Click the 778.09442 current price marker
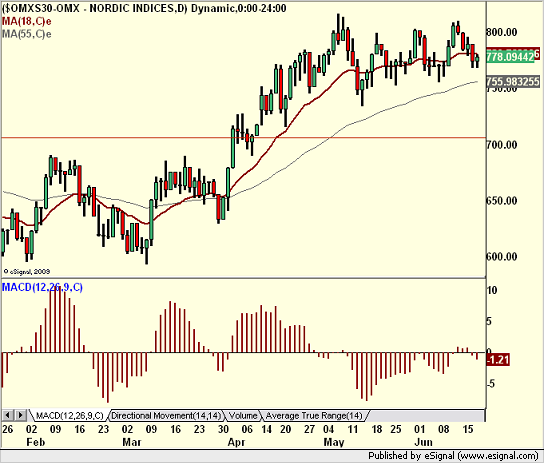The height and width of the screenshot is (463, 544). [x=510, y=57]
